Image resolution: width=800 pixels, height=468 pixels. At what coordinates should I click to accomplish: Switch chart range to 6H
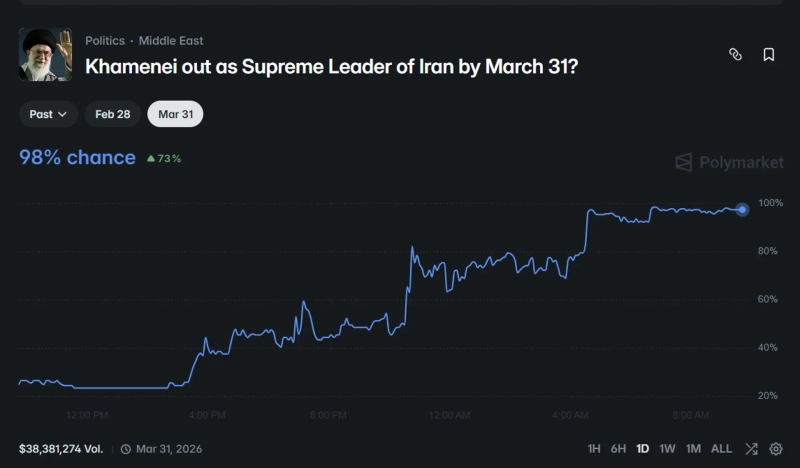click(x=618, y=449)
